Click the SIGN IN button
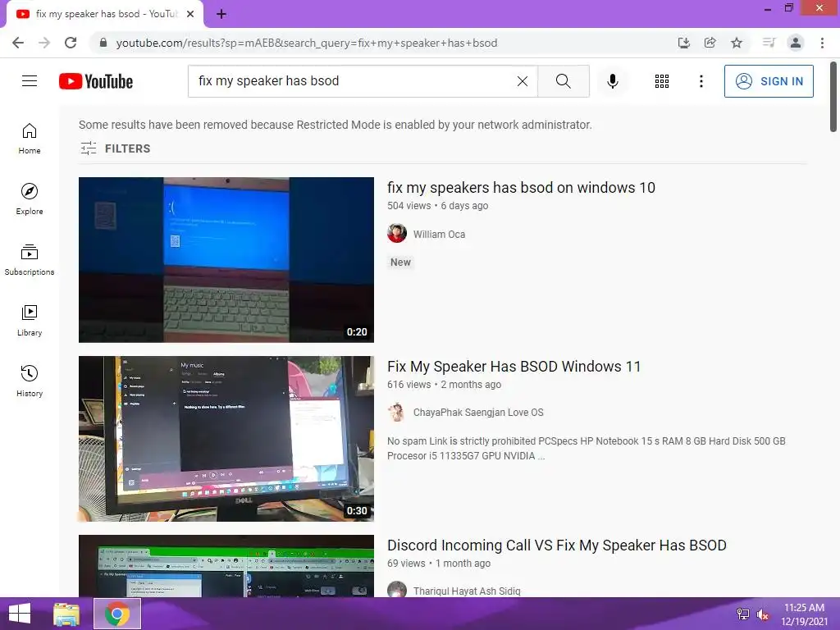The height and width of the screenshot is (630, 840). (x=769, y=81)
